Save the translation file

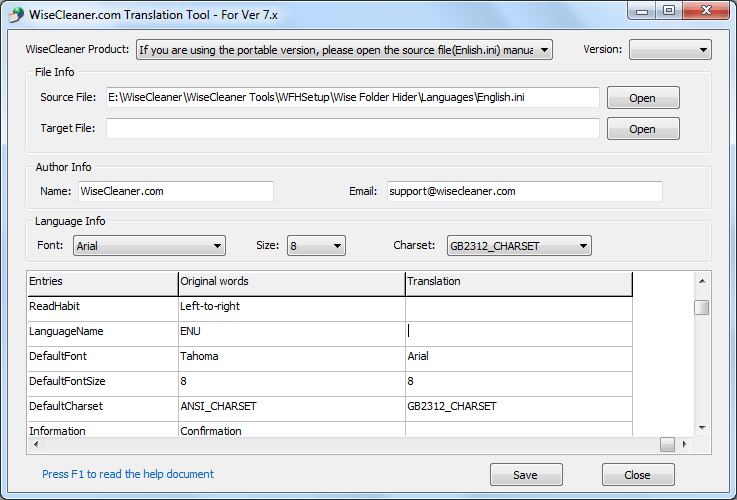(x=526, y=475)
